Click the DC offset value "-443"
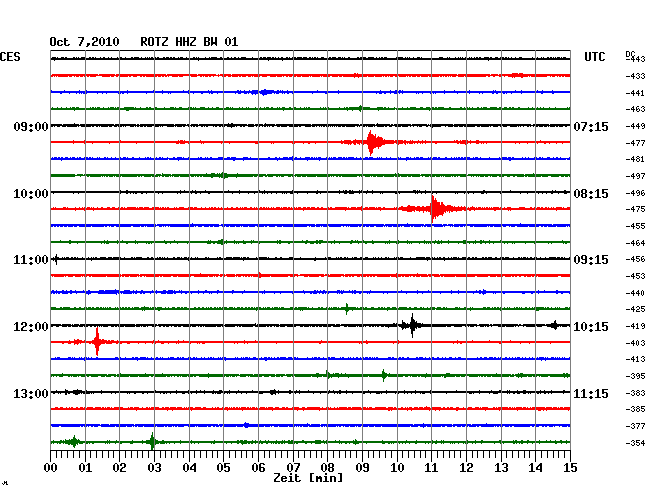650x494 pixels. click(635, 59)
